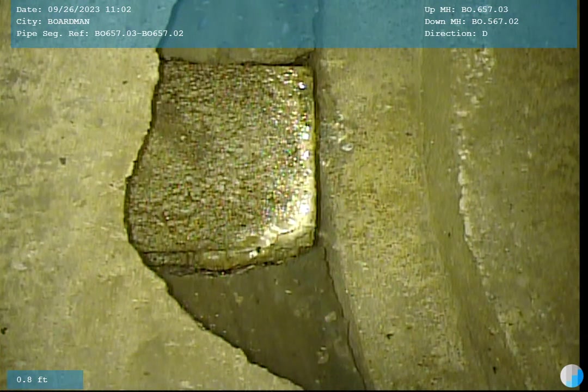Viewport: 588px width, 392px height.
Task: Click the blue-and-white circular icon
Action: coord(572,376)
